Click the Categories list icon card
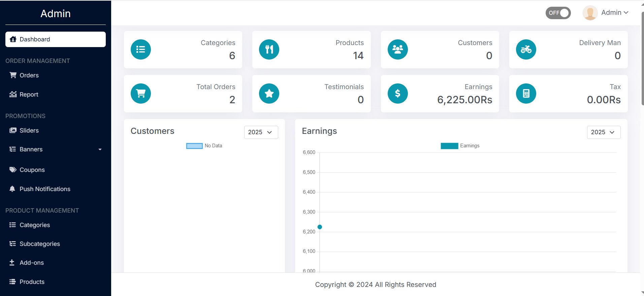Image resolution: width=644 pixels, height=296 pixels. click(x=141, y=49)
